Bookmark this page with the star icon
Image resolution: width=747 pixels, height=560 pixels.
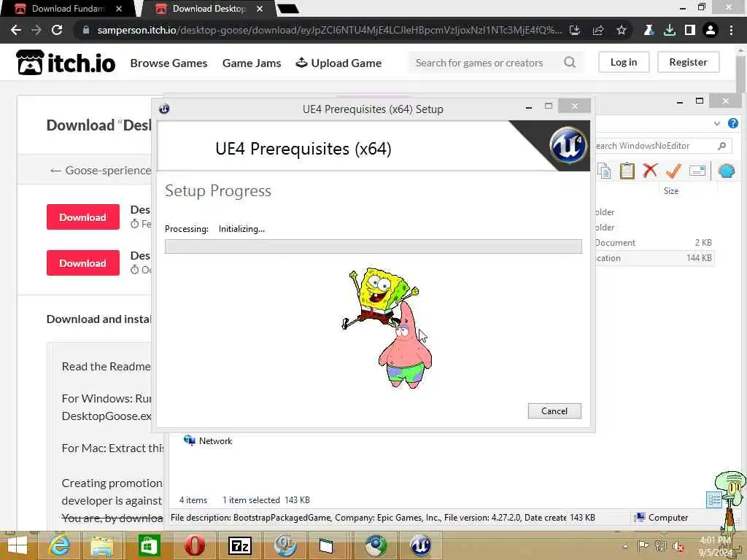coord(622,30)
